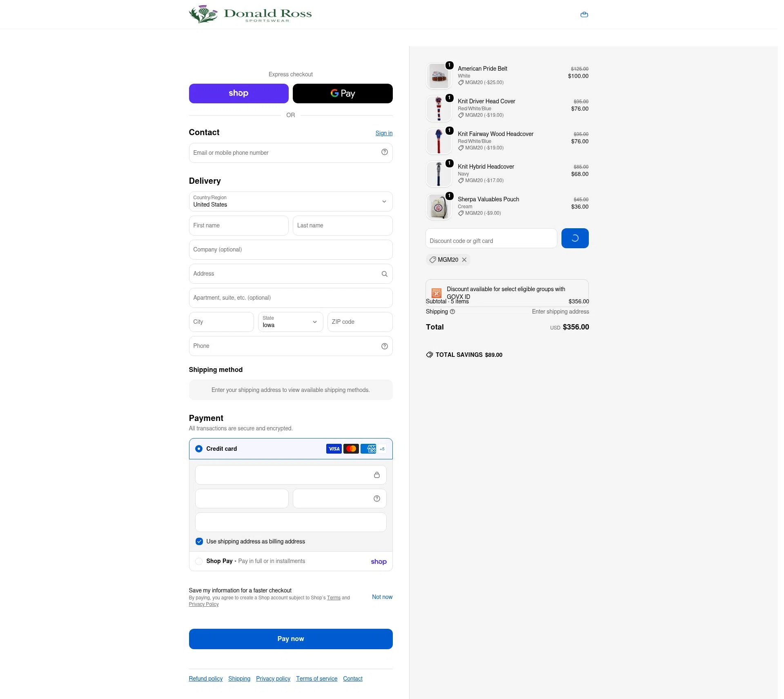The width and height of the screenshot is (784, 699).
Task: Focus the ZIP code field
Action: coord(360,322)
